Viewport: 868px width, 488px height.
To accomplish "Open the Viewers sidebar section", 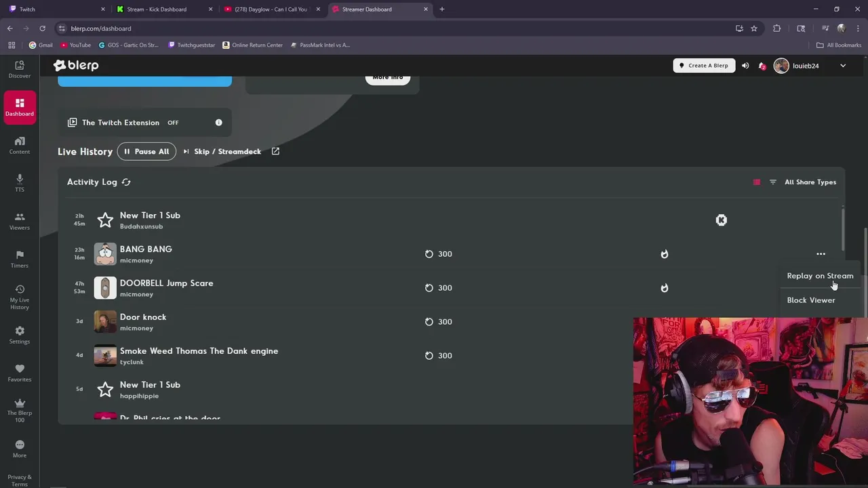I will tap(20, 221).
